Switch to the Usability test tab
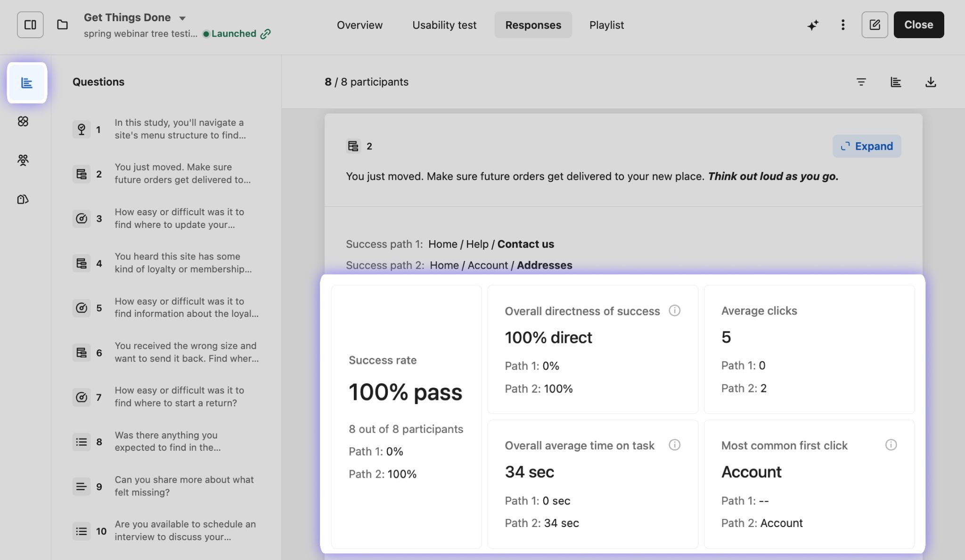The width and height of the screenshot is (965, 560). [x=444, y=25]
